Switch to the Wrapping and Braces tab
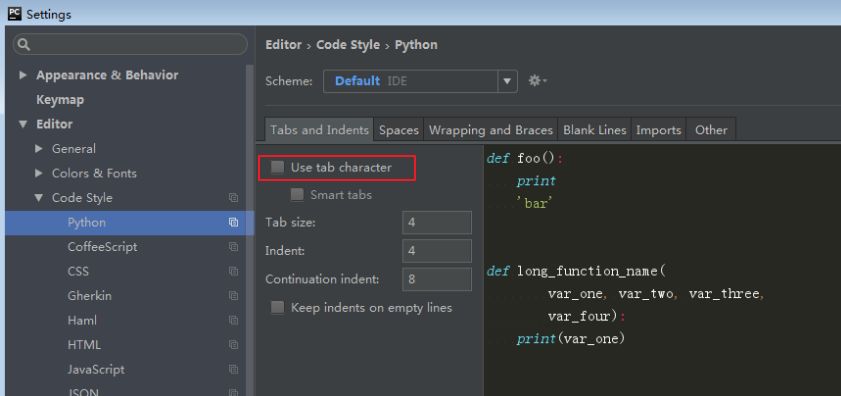 pos(491,130)
